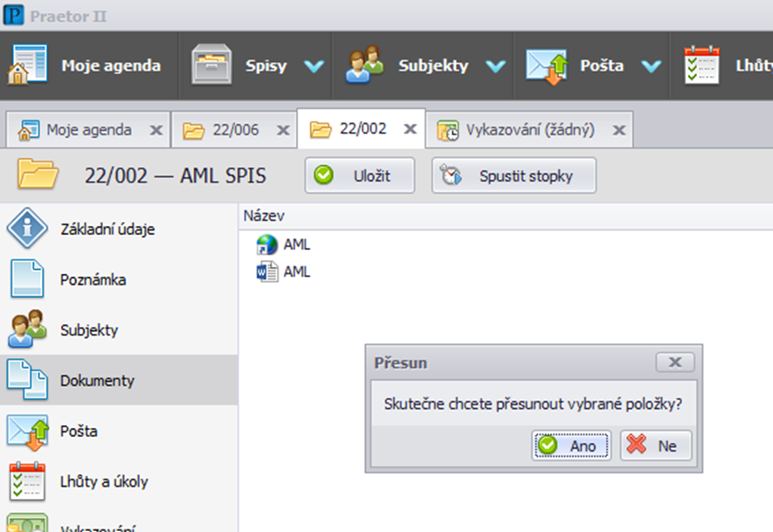Open Pošta section in the left sidebar
The width and height of the screenshot is (773, 532).
click(x=79, y=432)
